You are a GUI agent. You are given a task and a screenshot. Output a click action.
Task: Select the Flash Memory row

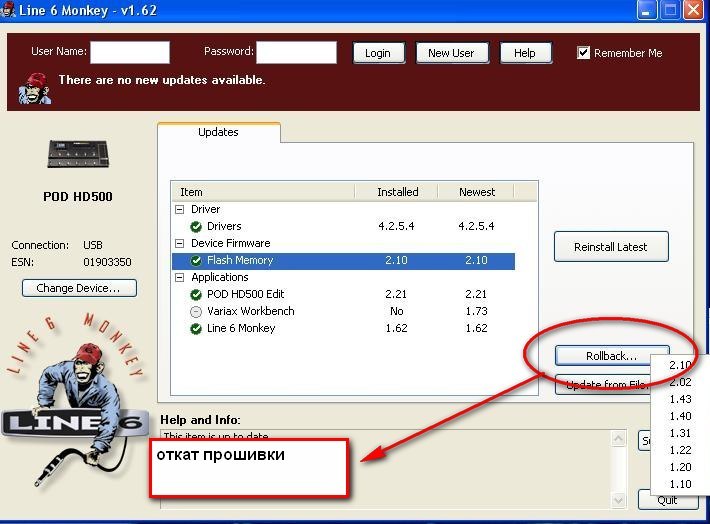[x=344, y=261]
